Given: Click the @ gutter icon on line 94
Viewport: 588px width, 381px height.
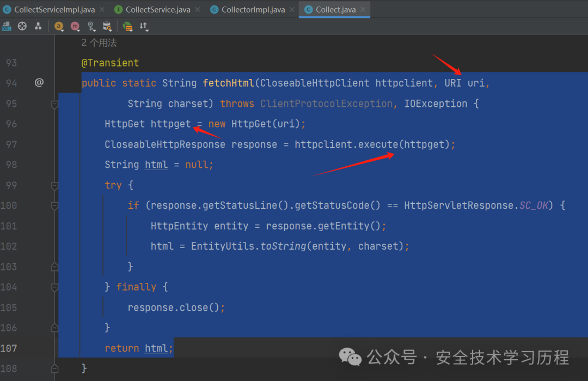Looking at the screenshot, I should click(39, 82).
